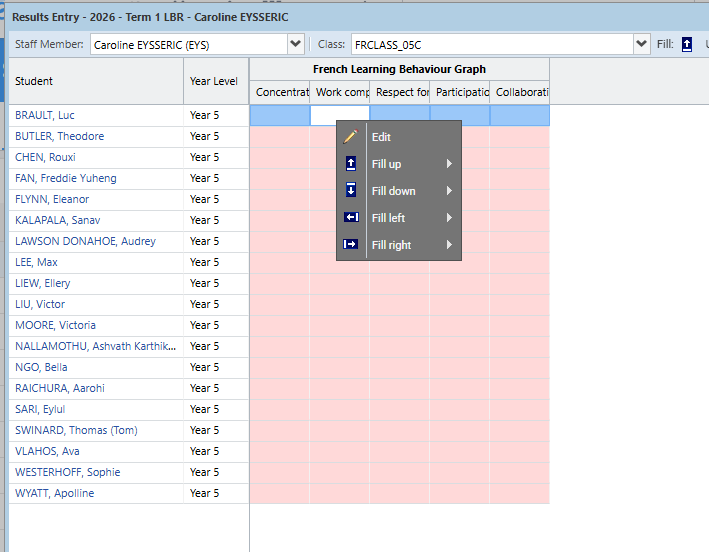The image size is (709, 552).
Task: Select Collaboration cell for BUTLER, Theodore
Action: pyautogui.click(x=520, y=136)
